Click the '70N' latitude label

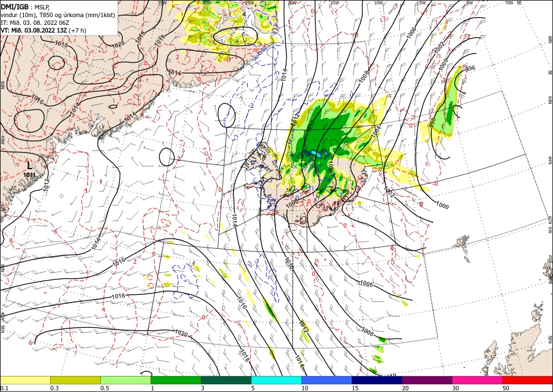point(509,3)
